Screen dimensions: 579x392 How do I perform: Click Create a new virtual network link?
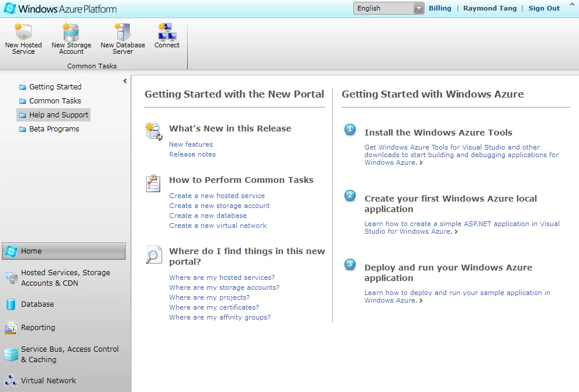tap(218, 226)
